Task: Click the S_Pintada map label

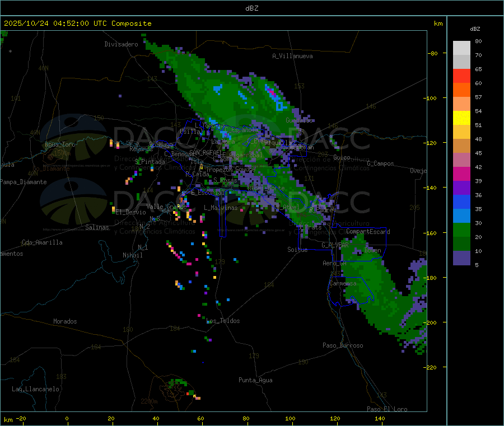Action: pyautogui.click(x=150, y=162)
